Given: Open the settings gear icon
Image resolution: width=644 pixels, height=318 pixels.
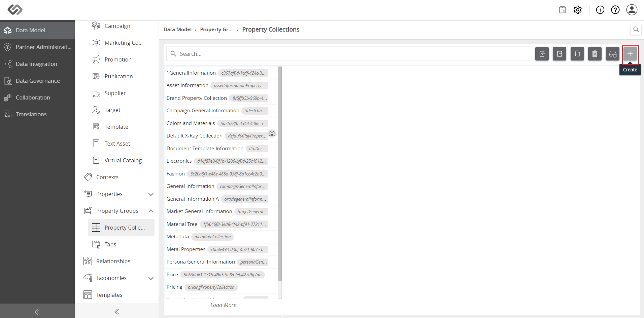Looking at the screenshot, I should (578, 10).
